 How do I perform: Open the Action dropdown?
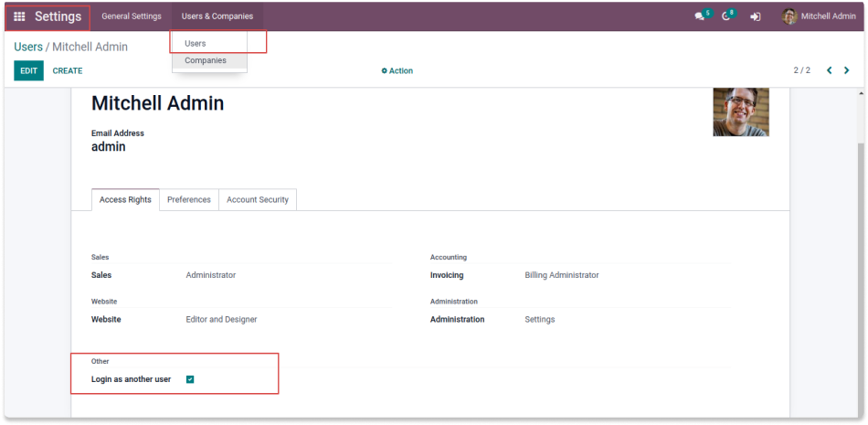(x=397, y=70)
